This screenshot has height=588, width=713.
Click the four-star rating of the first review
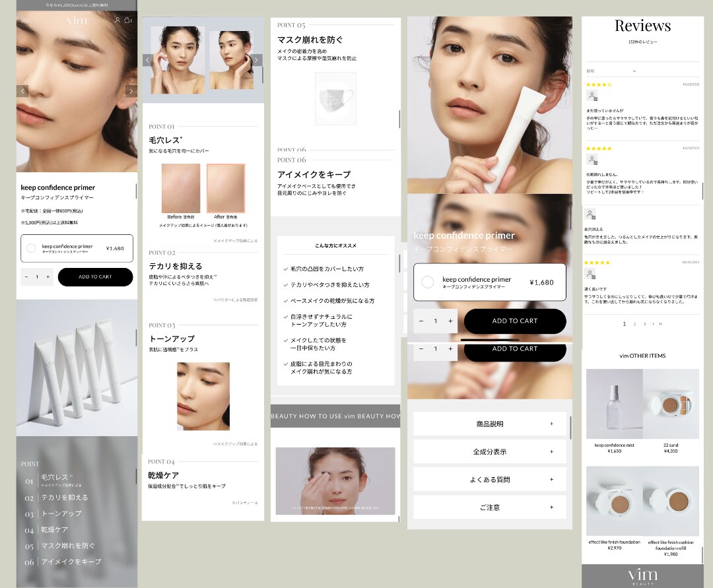[x=599, y=84]
